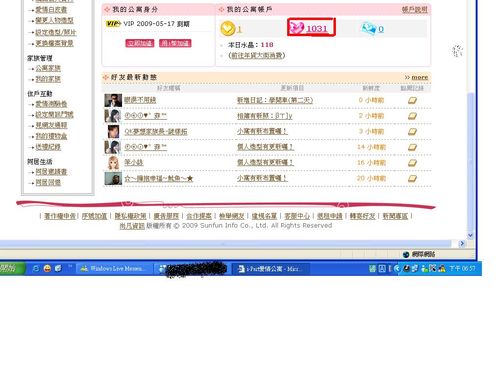This screenshot has height=375, width=500.
Task: Click the horizontal scrollbar right arrow
Action: tap(462, 244)
